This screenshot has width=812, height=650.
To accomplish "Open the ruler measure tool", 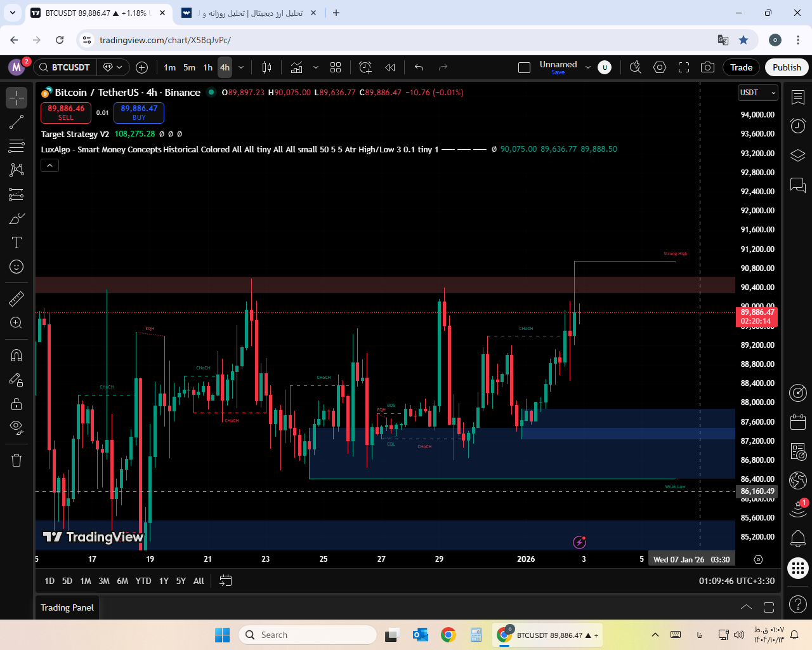I will click(16, 298).
